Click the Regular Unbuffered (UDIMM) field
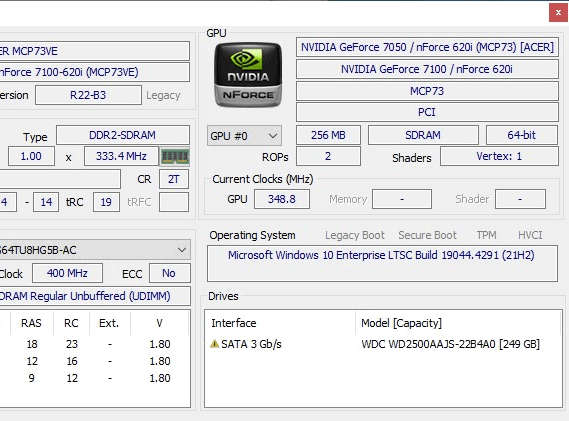This screenshot has width=569, height=421. point(95,296)
